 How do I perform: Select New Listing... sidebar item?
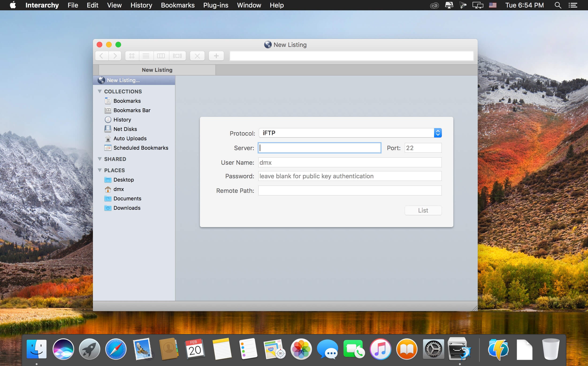(x=134, y=80)
